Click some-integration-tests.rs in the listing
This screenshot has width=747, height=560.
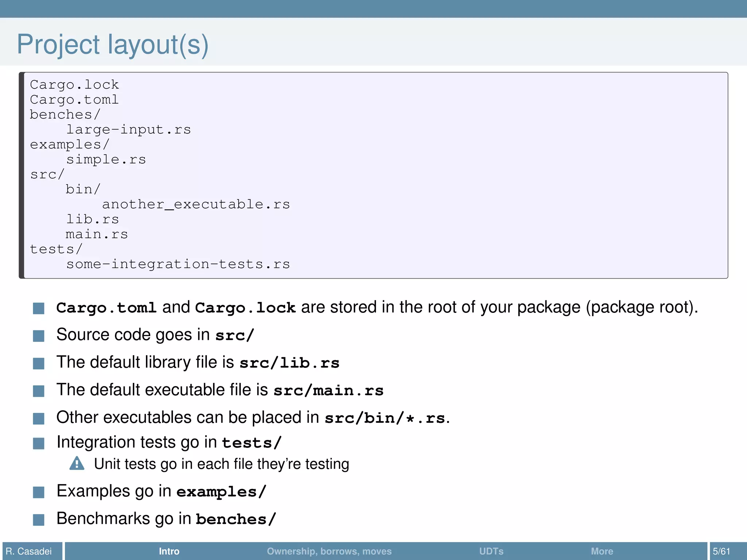click(178, 264)
